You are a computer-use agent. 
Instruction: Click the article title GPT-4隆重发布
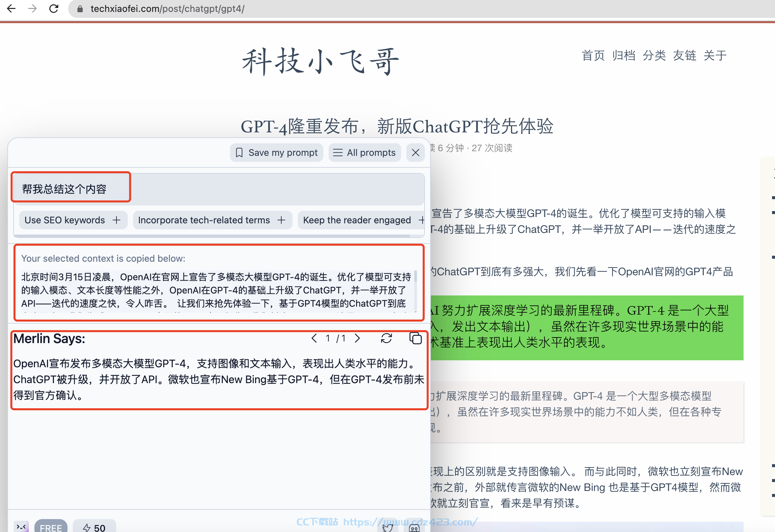397,126
